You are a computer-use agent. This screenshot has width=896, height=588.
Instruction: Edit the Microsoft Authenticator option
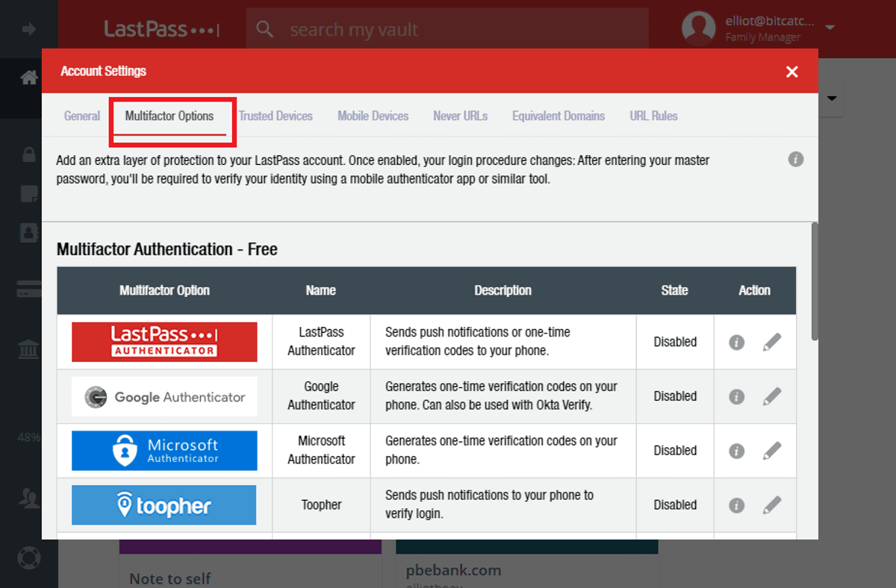coord(772,451)
